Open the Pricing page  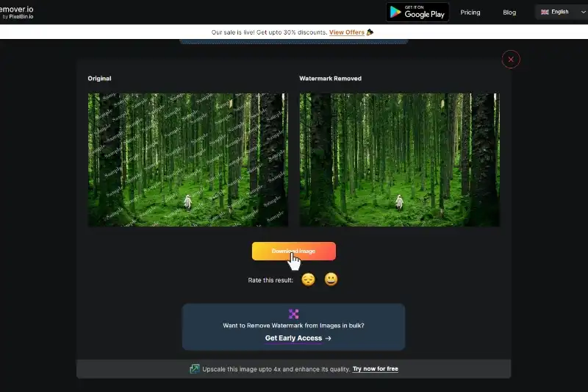pos(470,13)
